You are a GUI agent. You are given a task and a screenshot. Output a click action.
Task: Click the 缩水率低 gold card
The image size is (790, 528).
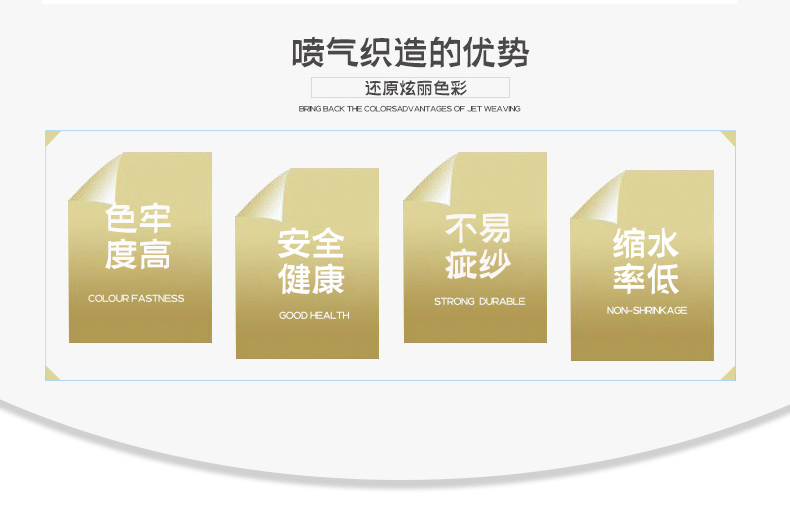point(642,266)
